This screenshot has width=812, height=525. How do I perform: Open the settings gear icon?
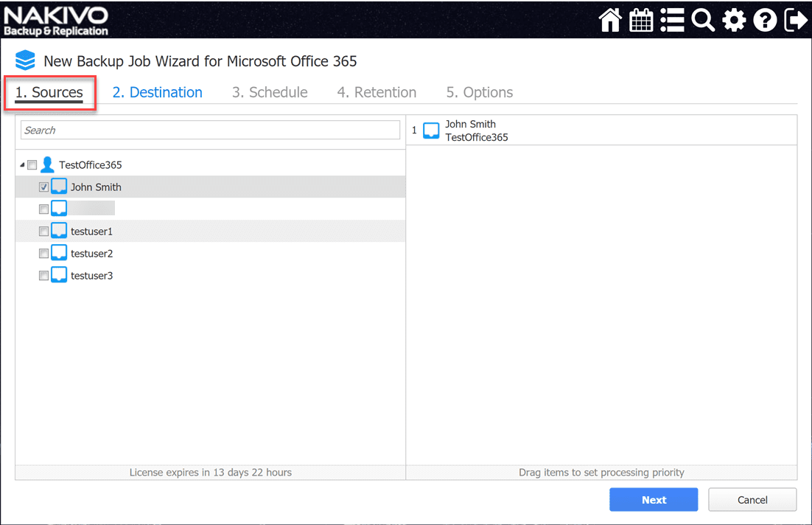tap(734, 20)
